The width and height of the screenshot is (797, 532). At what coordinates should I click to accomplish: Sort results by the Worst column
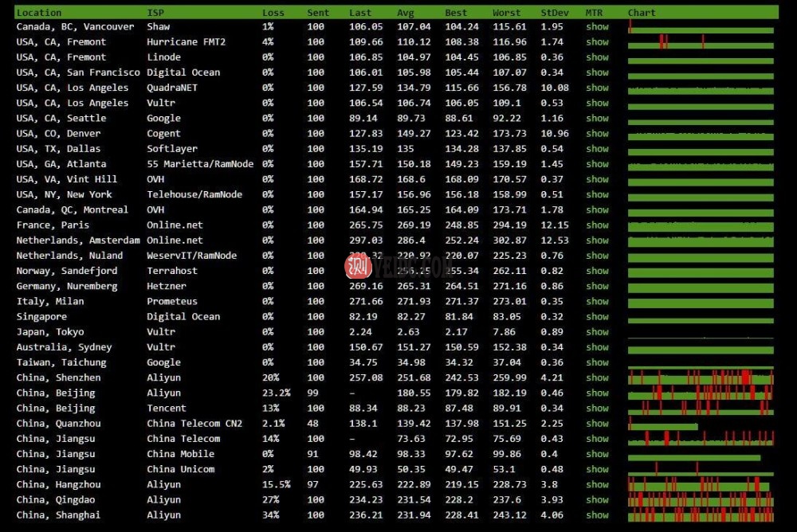click(507, 12)
